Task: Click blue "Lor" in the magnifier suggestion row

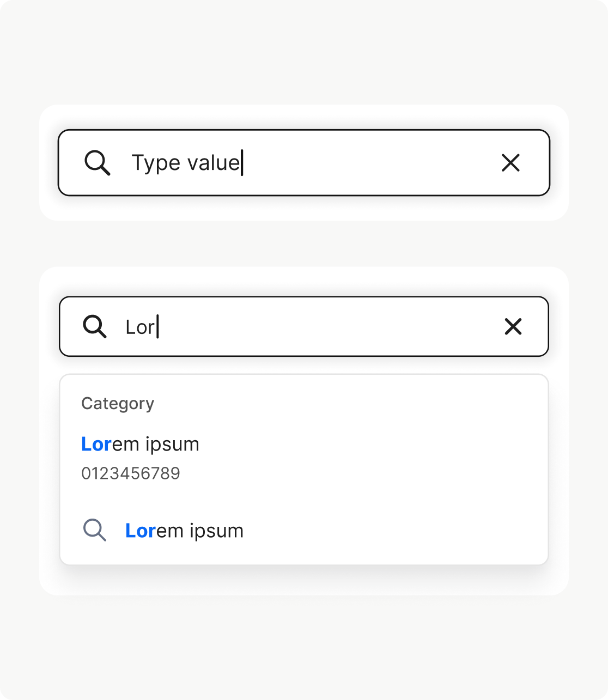Action: pos(141,531)
